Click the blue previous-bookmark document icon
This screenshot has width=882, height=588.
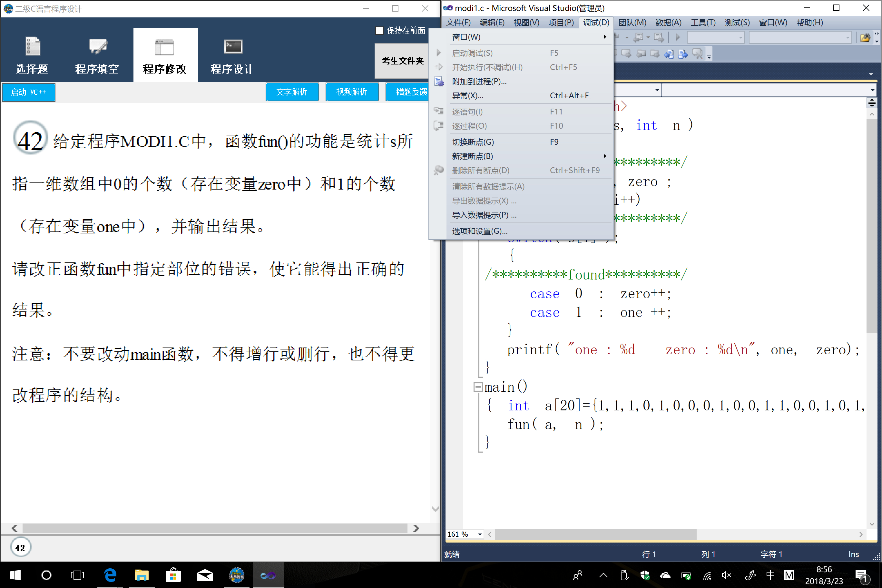tap(669, 54)
